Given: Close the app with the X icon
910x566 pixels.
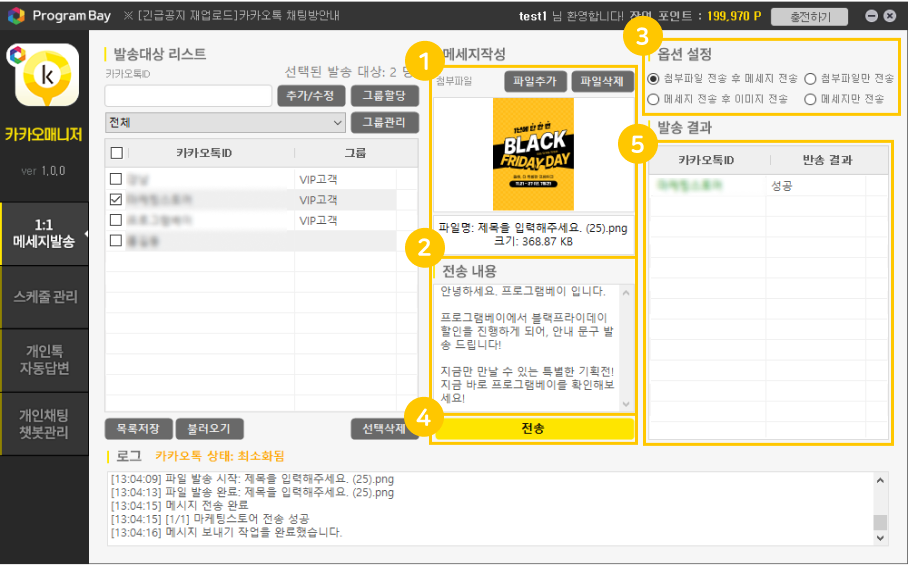Looking at the screenshot, I should [890, 16].
